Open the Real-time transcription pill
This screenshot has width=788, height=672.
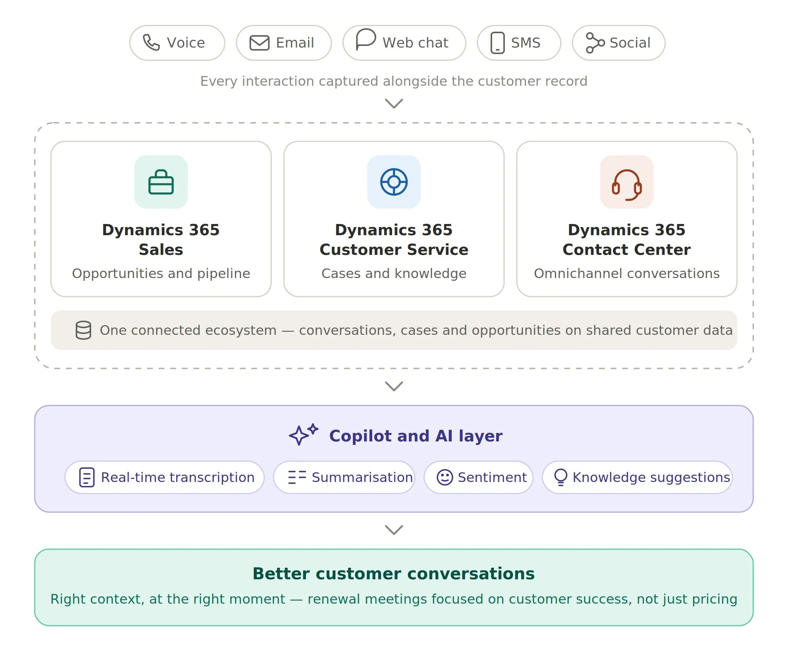(165, 477)
